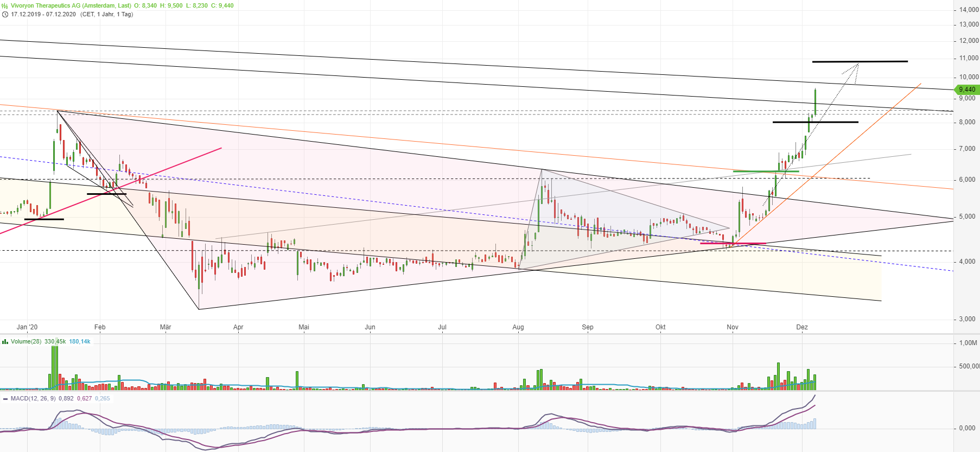Click the Jan '20 label on the time axis
Image resolution: width=980 pixels, height=452 pixels.
coord(27,327)
